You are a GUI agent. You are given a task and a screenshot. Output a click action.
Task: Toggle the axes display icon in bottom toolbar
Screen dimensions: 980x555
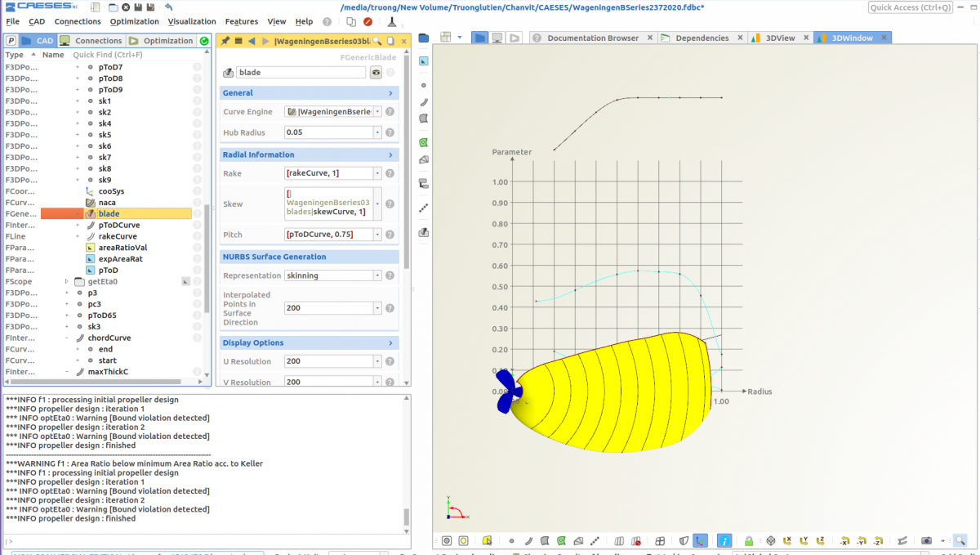point(700,540)
